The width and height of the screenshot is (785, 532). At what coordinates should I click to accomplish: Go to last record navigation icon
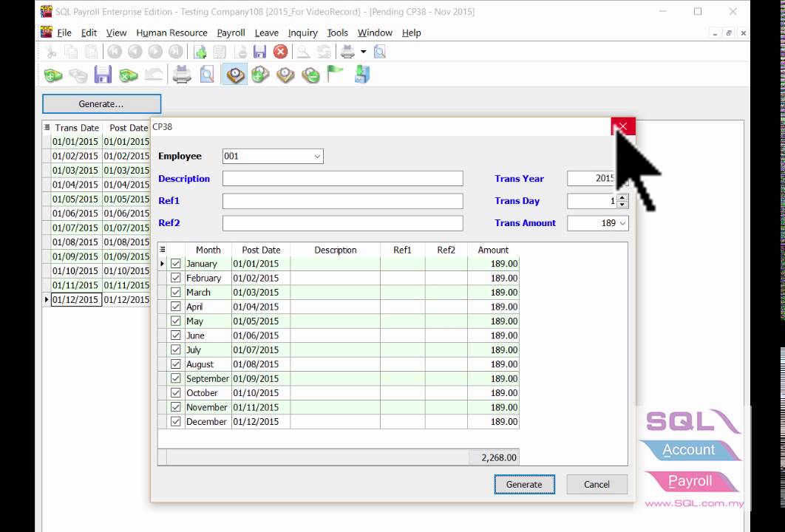[176, 52]
